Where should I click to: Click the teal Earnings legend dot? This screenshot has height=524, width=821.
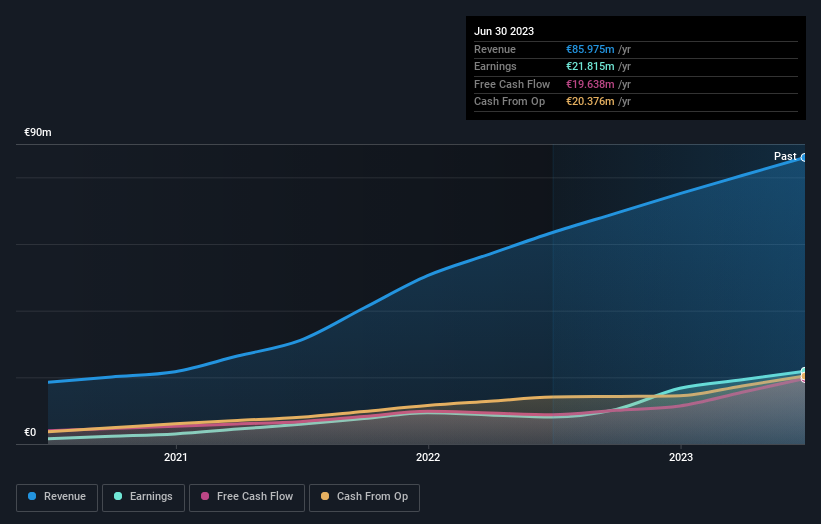click(118, 496)
